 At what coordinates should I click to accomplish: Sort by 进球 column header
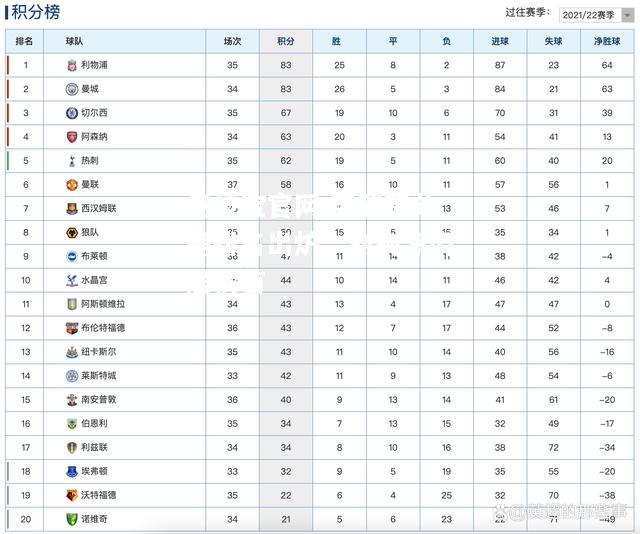point(500,41)
